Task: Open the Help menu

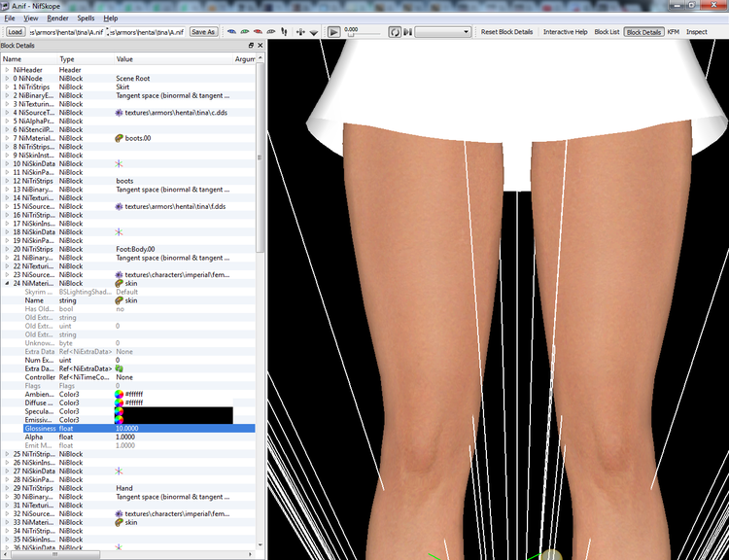Action: pyautogui.click(x=110, y=18)
